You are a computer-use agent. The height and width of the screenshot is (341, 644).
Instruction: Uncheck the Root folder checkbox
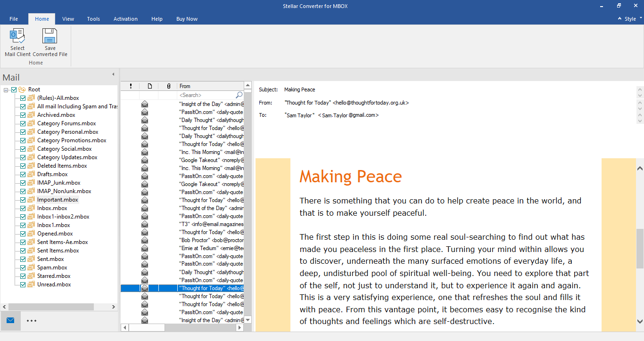(14, 89)
